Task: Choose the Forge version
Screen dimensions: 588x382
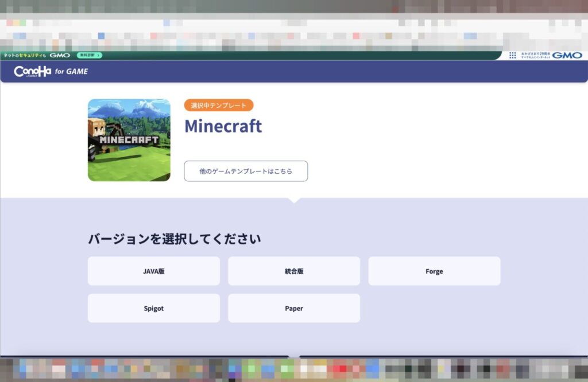Action: 434,271
